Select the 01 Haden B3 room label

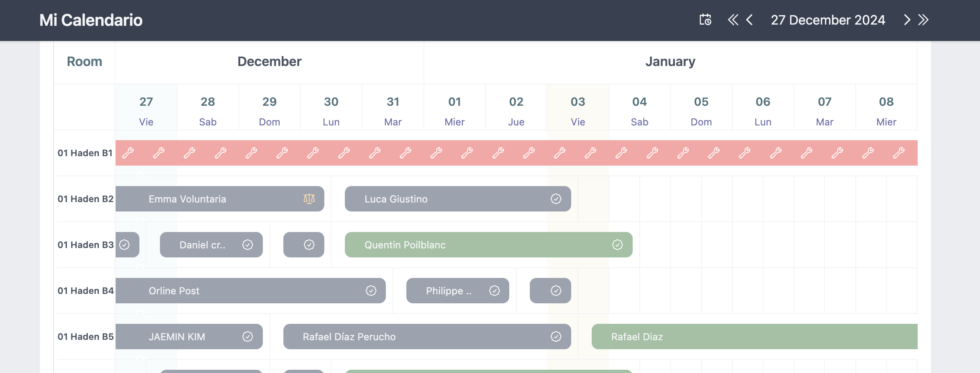coord(85,245)
